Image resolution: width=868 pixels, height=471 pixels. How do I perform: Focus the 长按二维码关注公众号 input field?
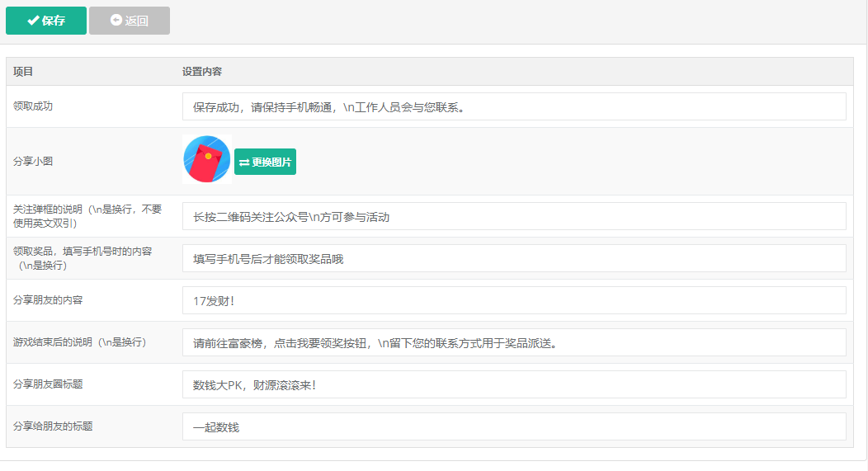514,216
